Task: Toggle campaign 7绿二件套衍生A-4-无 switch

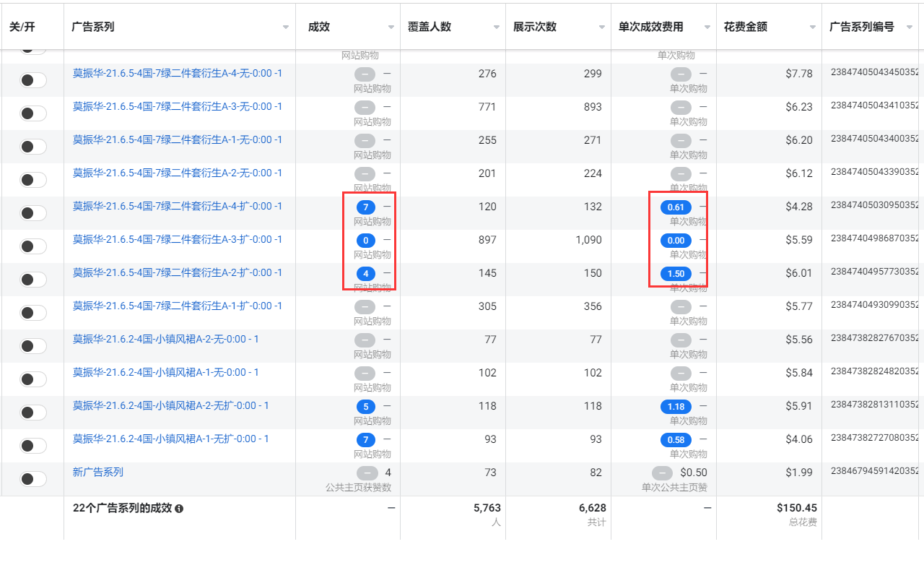Action: pos(33,80)
